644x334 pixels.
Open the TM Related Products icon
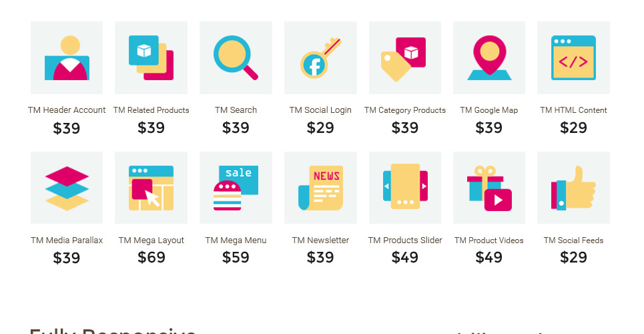[151, 57]
